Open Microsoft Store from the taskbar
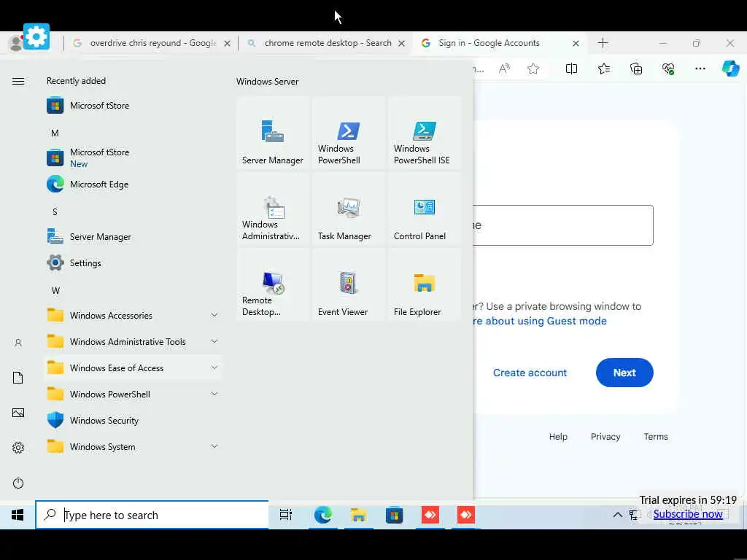This screenshot has width=747, height=560. coord(394,515)
